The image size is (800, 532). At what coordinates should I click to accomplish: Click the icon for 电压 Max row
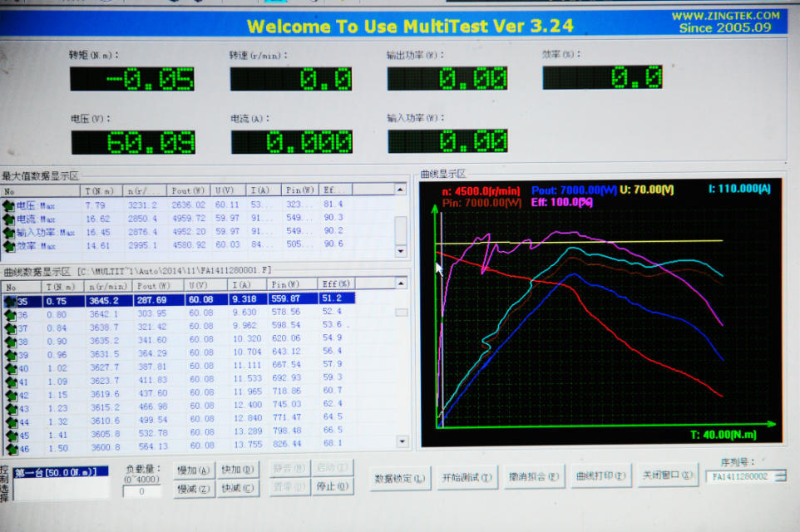[x=9, y=205]
